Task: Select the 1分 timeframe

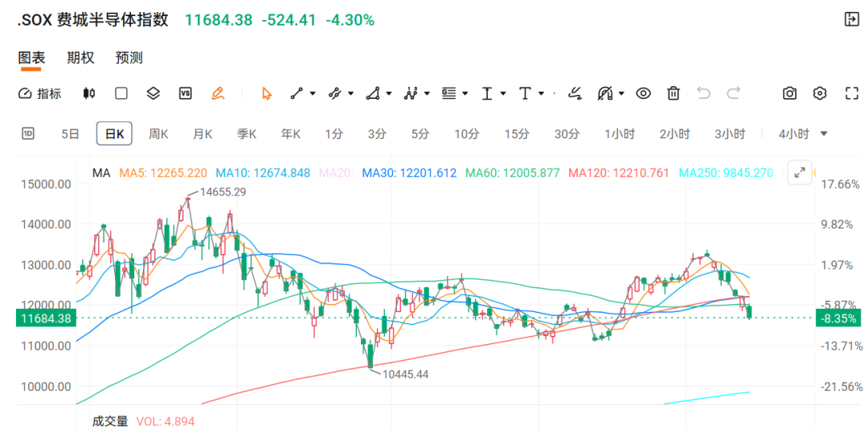Action: [x=334, y=133]
